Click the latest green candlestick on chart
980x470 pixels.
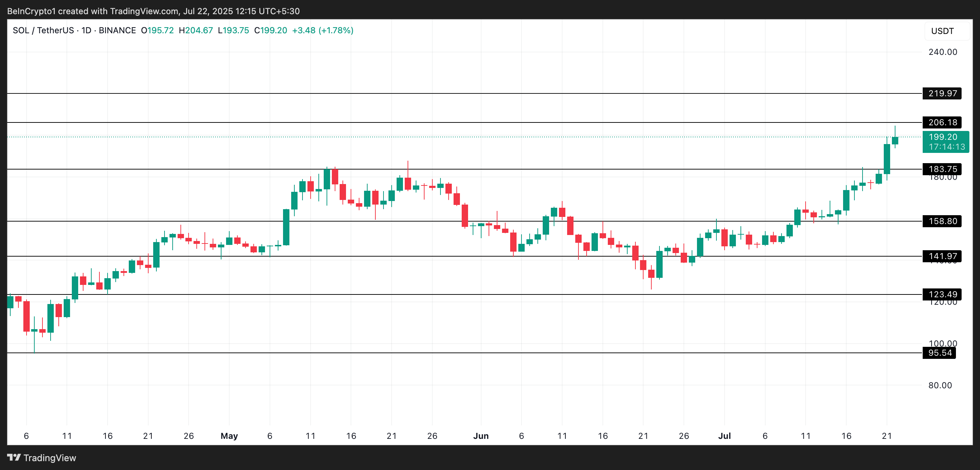pyautogui.click(x=895, y=141)
